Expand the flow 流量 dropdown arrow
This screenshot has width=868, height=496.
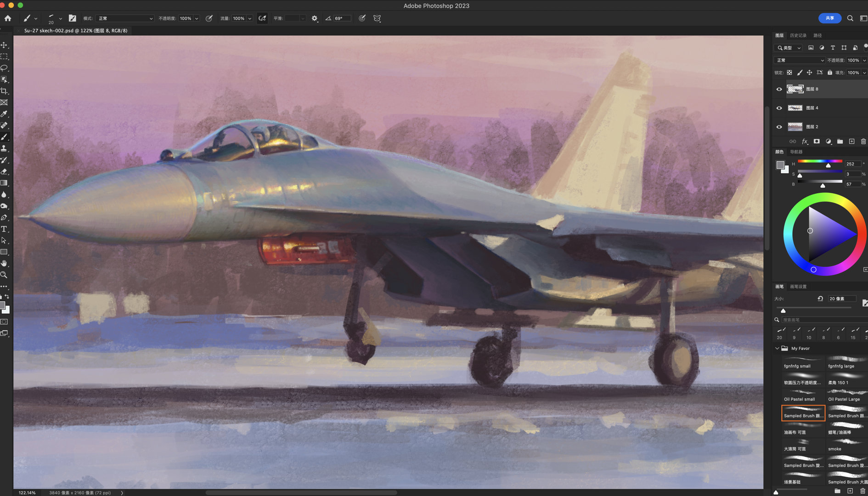(250, 19)
